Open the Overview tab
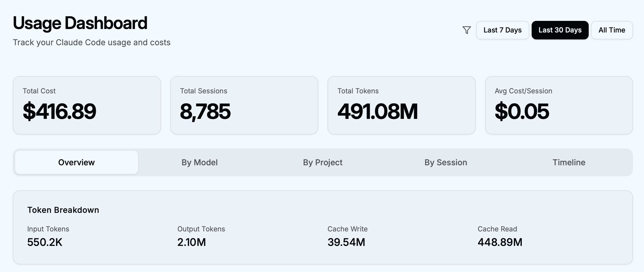644x272 pixels. [76, 162]
